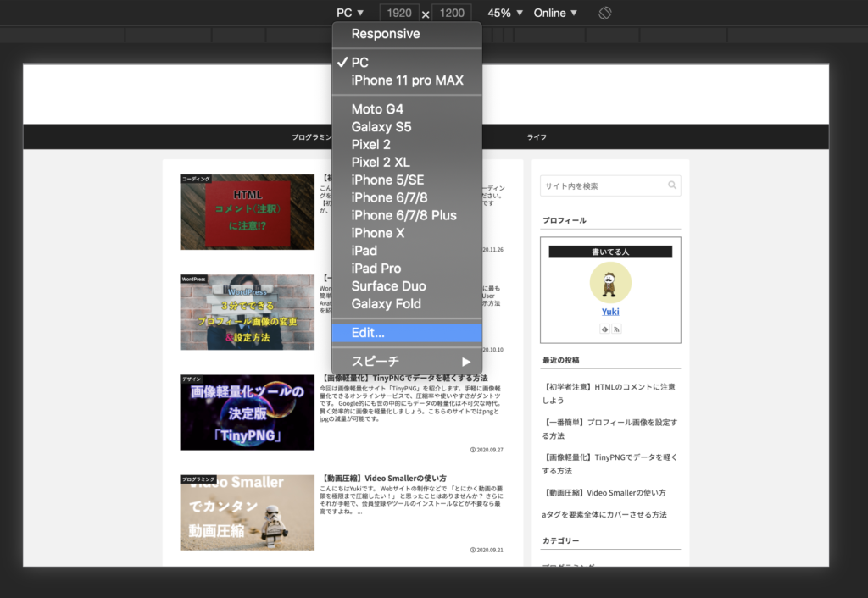The image size is (868, 598).
Task: Open the PC device dropdown
Action: click(350, 13)
